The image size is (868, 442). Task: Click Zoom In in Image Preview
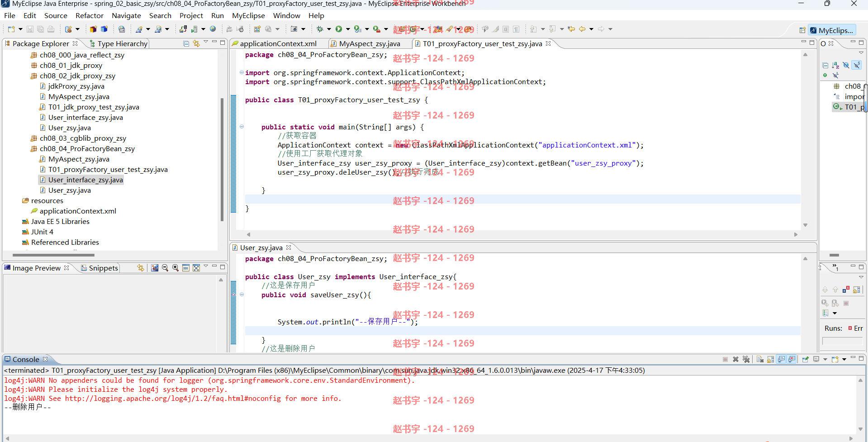click(175, 268)
